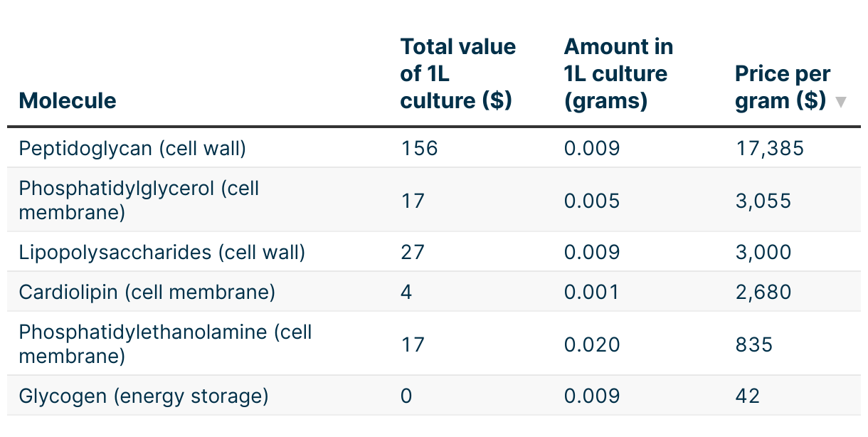Image resolution: width=868 pixels, height=437 pixels.
Task: Sort by the Molecule column header
Action: [x=68, y=100]
